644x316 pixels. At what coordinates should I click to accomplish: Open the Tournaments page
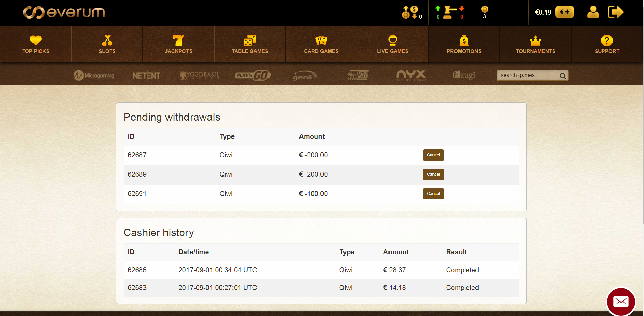(x=536, y=44)
